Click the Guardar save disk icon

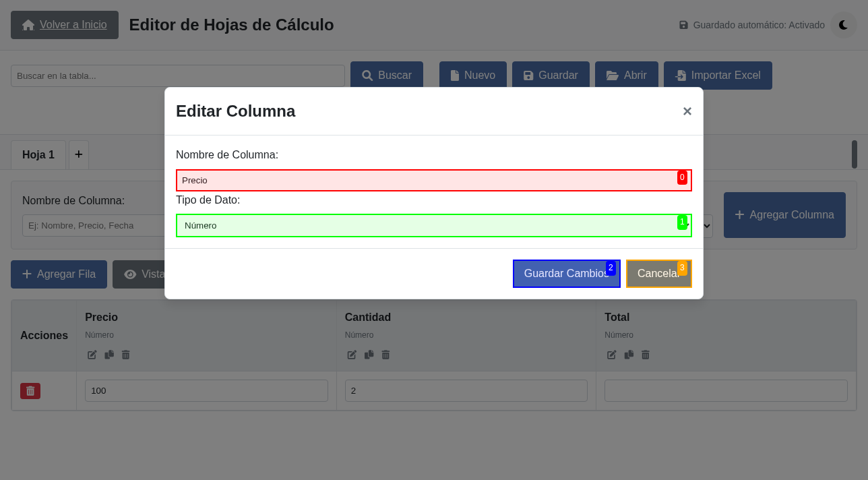[x=528, y=75]
